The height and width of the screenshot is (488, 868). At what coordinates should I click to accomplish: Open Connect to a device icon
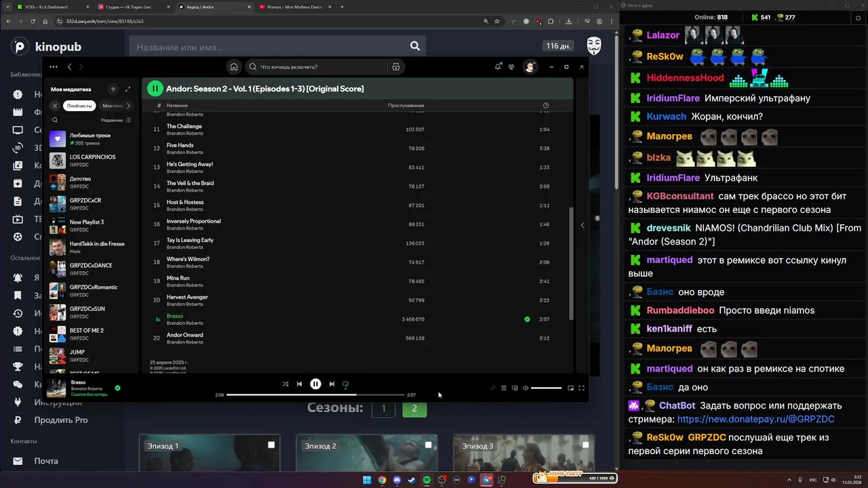pos(515,388)
